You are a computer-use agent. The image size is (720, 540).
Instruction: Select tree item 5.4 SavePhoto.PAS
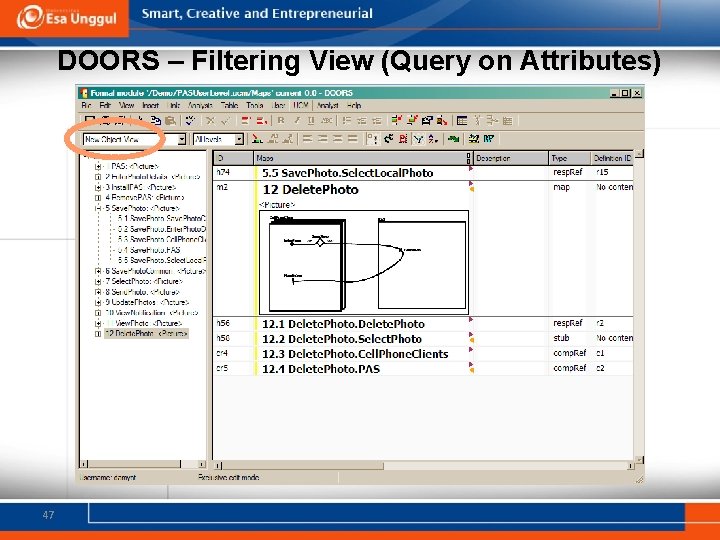click(x=149, y=250)
